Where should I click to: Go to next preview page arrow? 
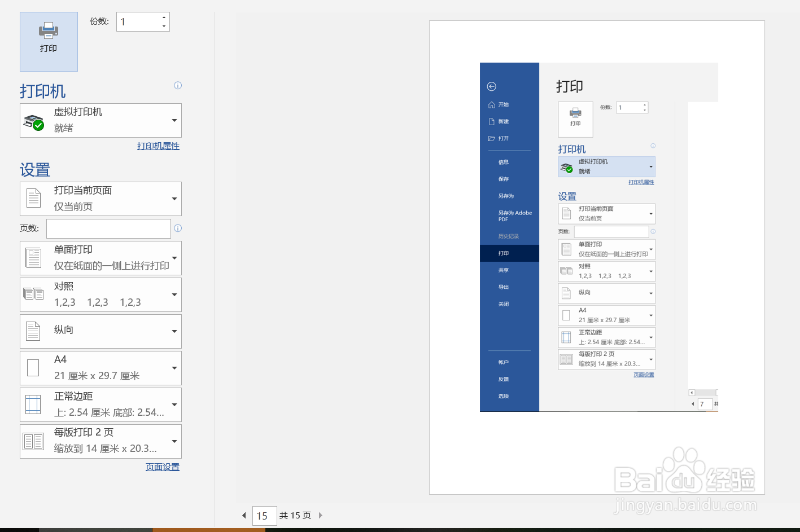tap(321, 515)
